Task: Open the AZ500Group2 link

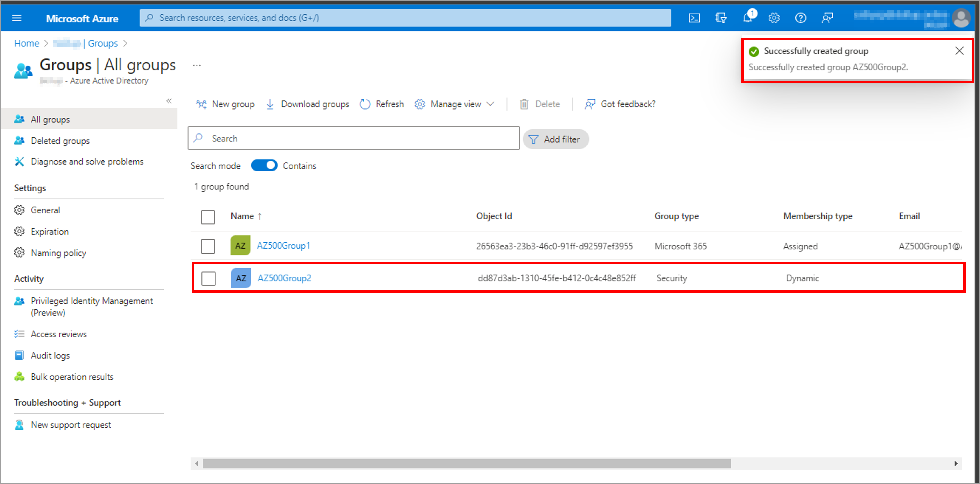Action: 284,278
